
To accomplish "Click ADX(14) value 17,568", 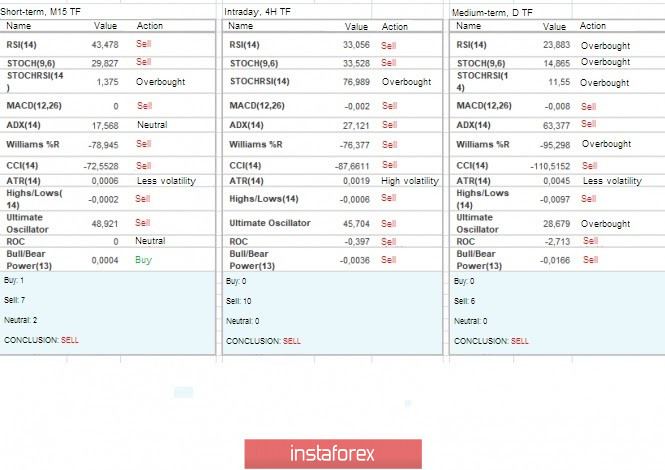I will (105, 126).
